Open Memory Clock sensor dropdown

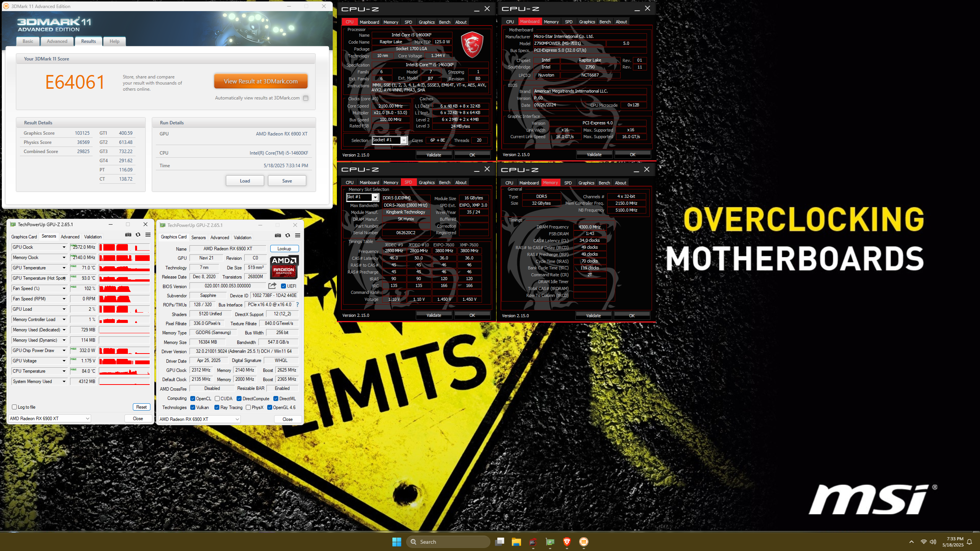[x=64, y=258]
